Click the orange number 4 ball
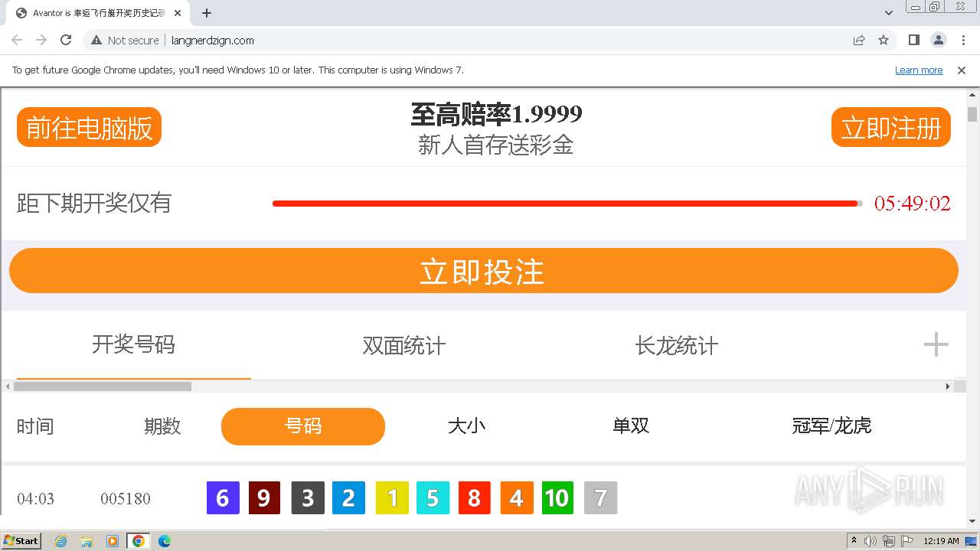This screenshot has height=551, width=980. click(517, 498)
